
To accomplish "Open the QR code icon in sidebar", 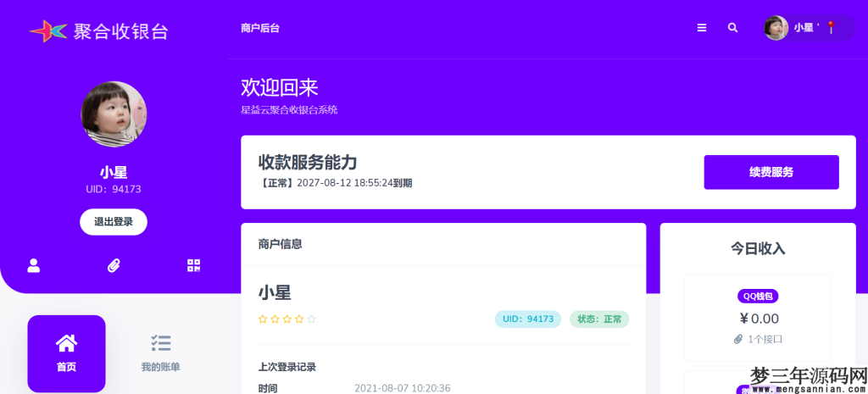I will [x=194, y=265].
